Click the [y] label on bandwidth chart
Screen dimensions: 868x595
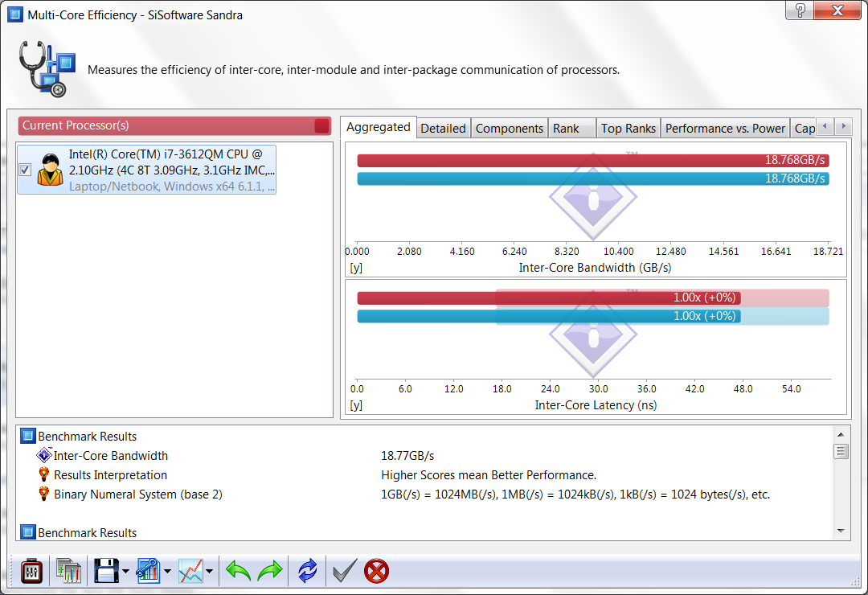[x=357, y=268]
